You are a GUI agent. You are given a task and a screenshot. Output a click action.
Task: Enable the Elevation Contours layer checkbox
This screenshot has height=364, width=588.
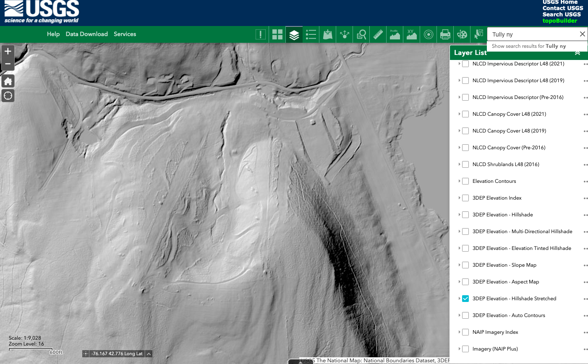[x=465, y=181]
